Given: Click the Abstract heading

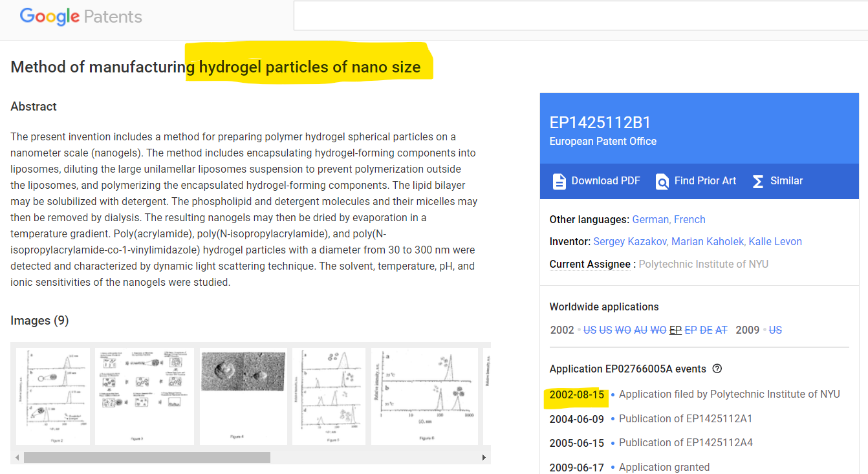Looking at the screenshot, I should 34,107.
